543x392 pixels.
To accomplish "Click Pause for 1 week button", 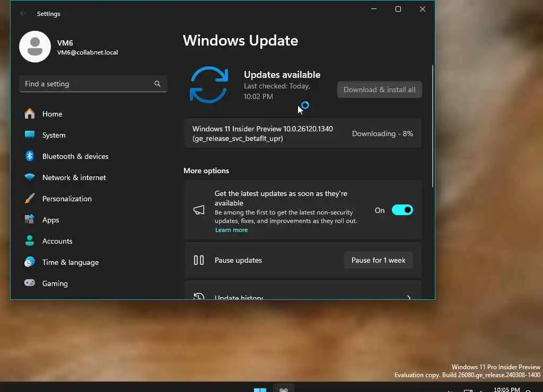I will click(378, 260).
